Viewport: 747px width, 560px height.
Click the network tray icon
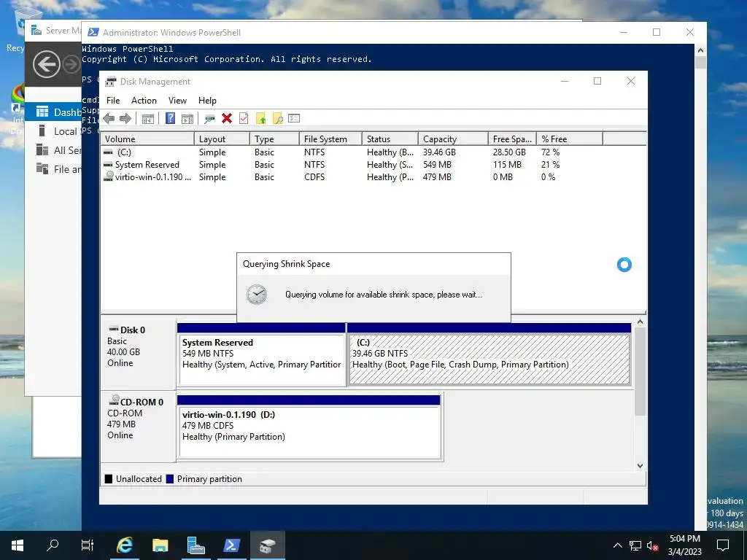click(x=635, y=545)
